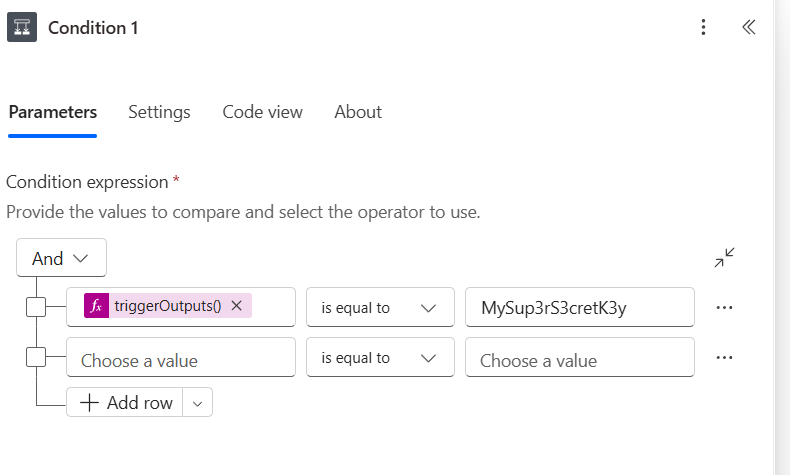Viewport: 790px width, 475px height.
Task: Tick the checkbox for the first condition row
Action: click(36, 308)
